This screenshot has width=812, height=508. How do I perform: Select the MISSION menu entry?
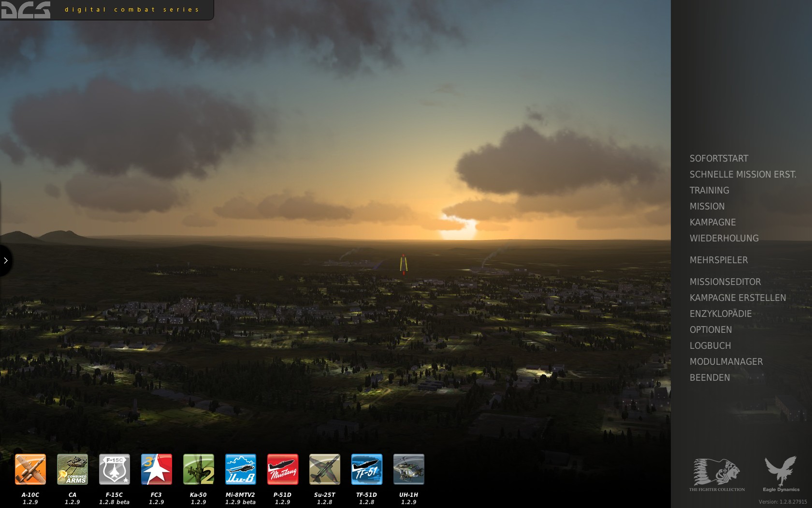tap(707, 207)
